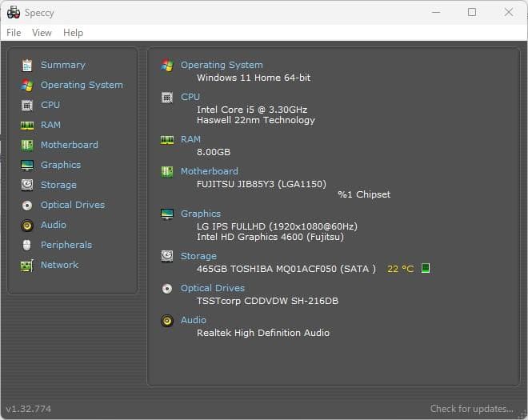Click the green drive status indicator icon
This screenshot has width=528, height=420.
click(x=426, y=268)
